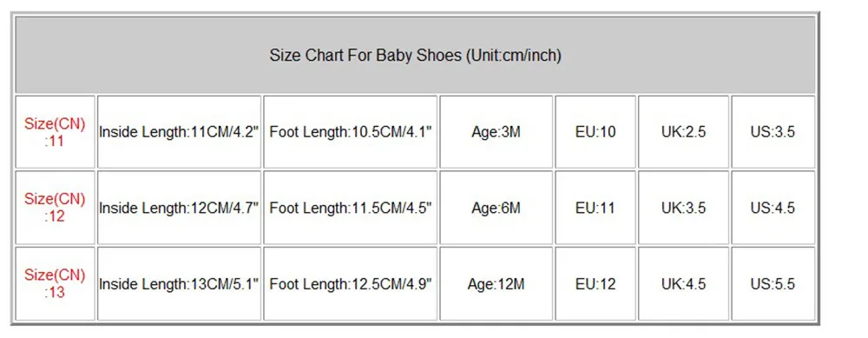Select the Age:6M cell
Screen dimensions: 868x338
coord(496,208)
